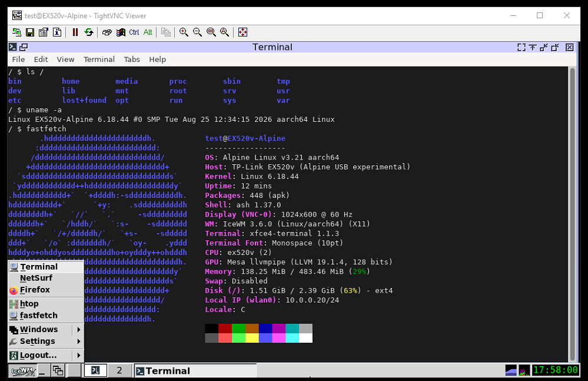
Task: Click the overlapping windows icon in Terminal title bar
Action: click(24, 47)
